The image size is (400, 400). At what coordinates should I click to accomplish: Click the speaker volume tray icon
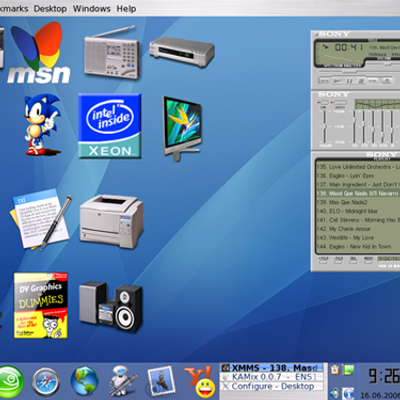pos(335,393)
